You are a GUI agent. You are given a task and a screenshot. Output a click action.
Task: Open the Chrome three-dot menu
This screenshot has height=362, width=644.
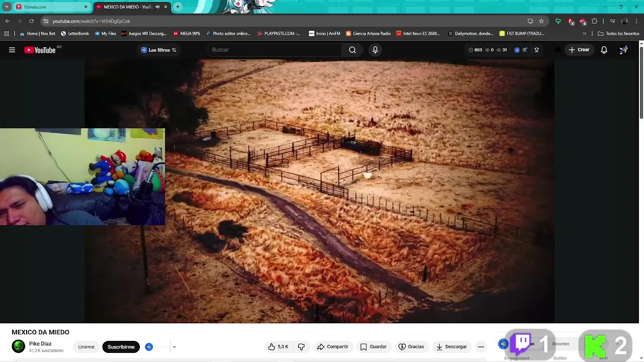point(637,21)
